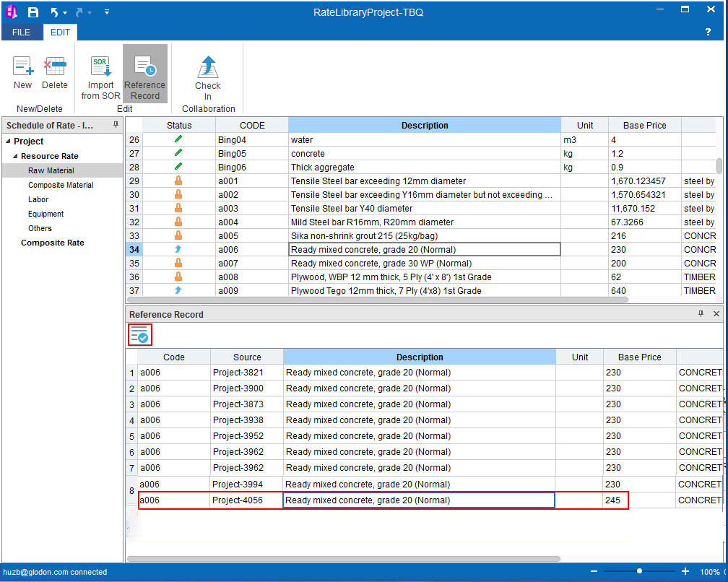Open Import from SOR
The width and height of the screenshot is (728, 582).
point(100,67)
